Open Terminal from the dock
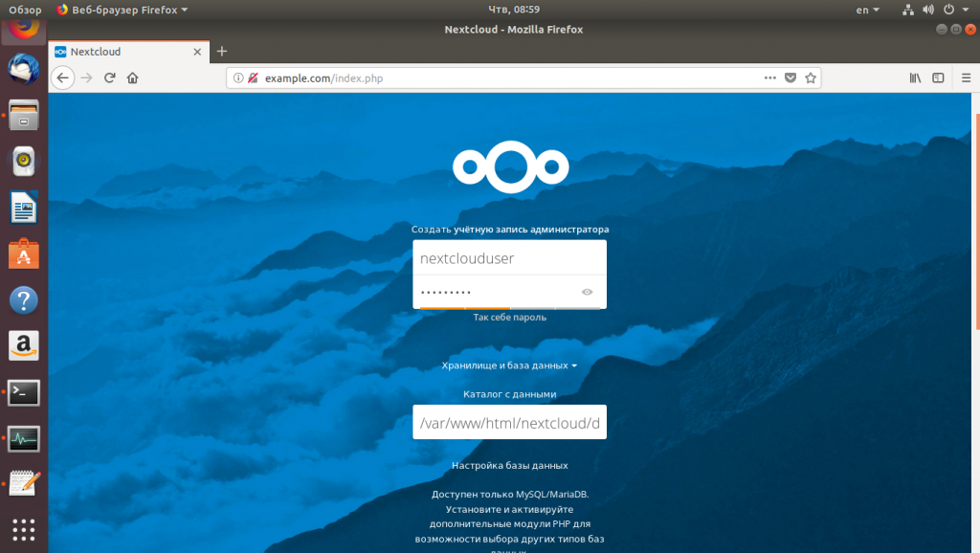Screen dimensions: 980x553 click(24, 392)
